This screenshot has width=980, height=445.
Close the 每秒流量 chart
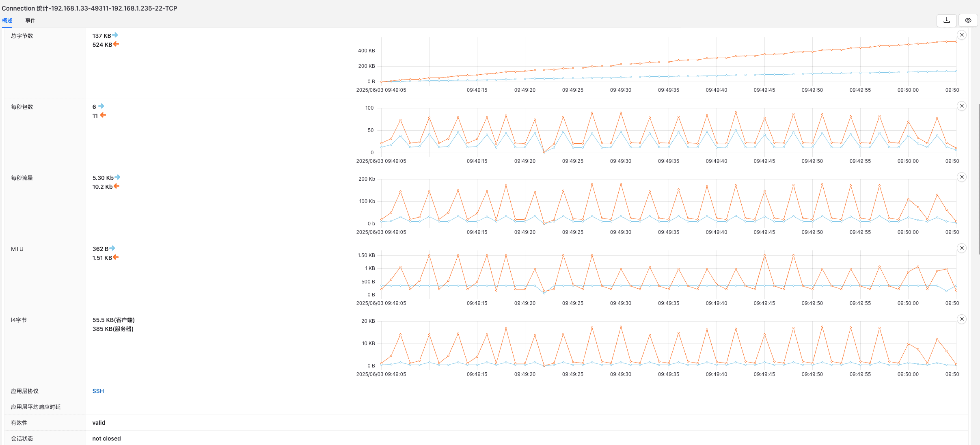pyautogui.click(x=962, y=177)
